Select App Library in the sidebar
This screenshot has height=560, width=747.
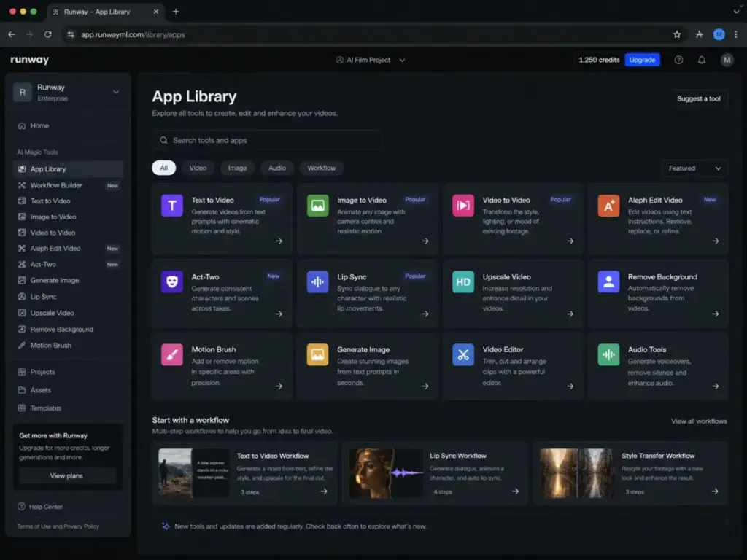pyautogui.click(x=68, y=169)
